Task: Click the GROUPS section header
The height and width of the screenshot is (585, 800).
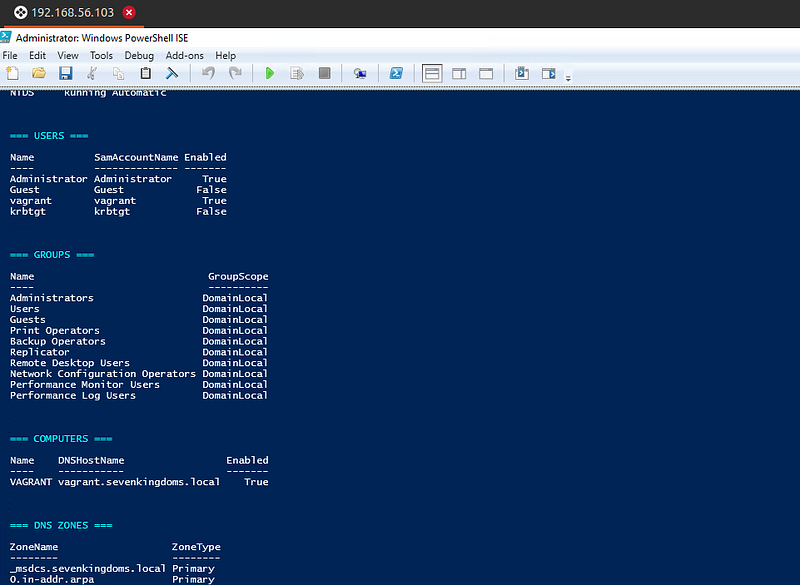Action: 52,255
